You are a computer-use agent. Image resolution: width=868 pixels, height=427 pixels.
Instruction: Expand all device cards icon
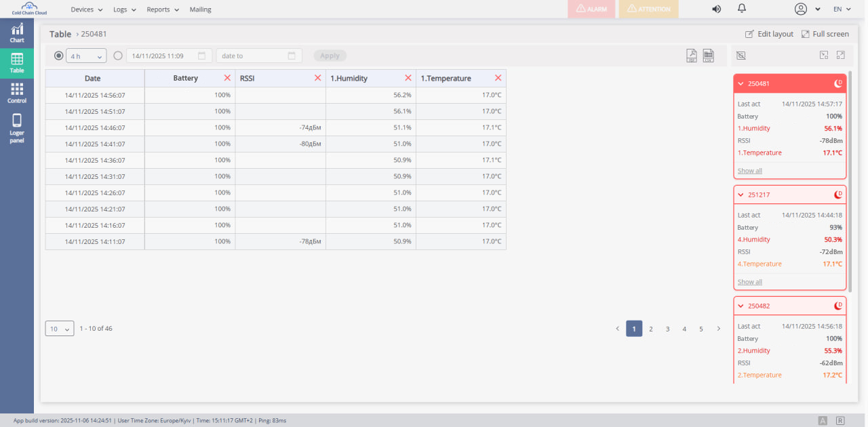click(841, 56)
